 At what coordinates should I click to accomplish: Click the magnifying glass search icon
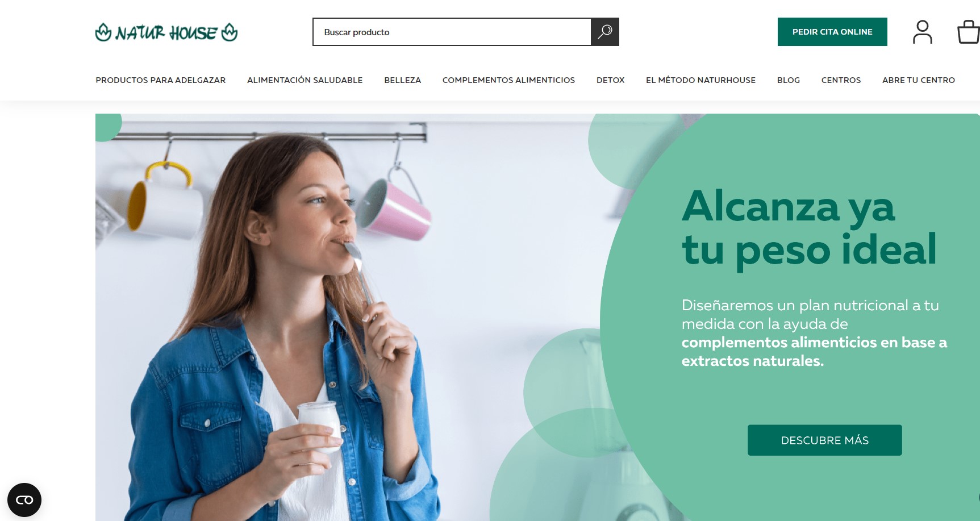pyautogui.click(x=605, y=32)
